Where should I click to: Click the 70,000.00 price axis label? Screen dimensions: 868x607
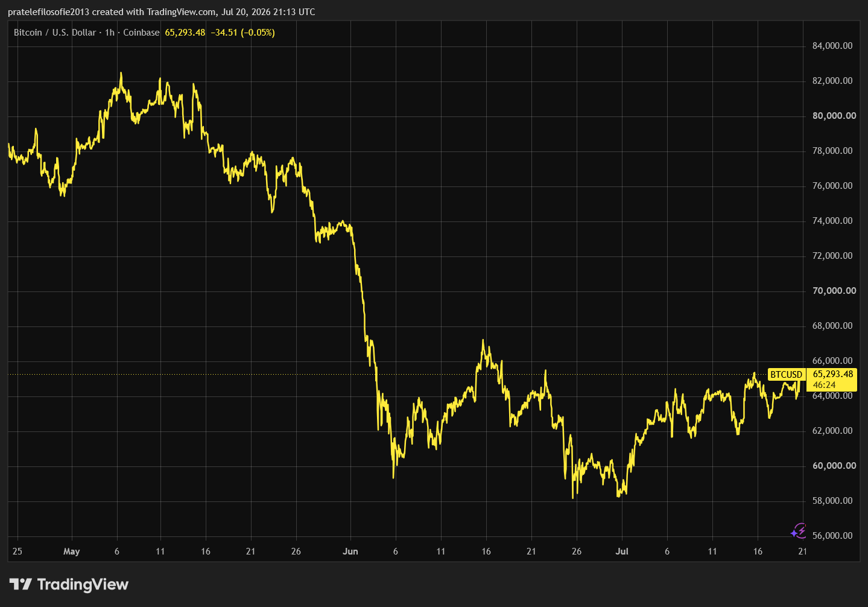point(834,291)
